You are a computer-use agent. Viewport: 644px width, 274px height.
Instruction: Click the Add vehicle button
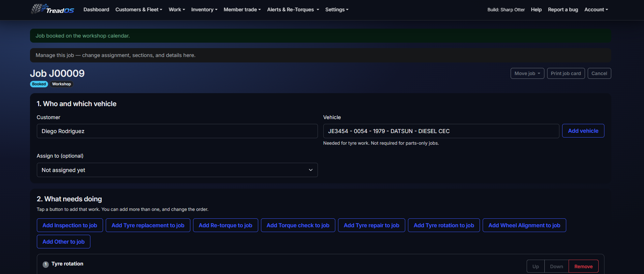tap(583, 131)
